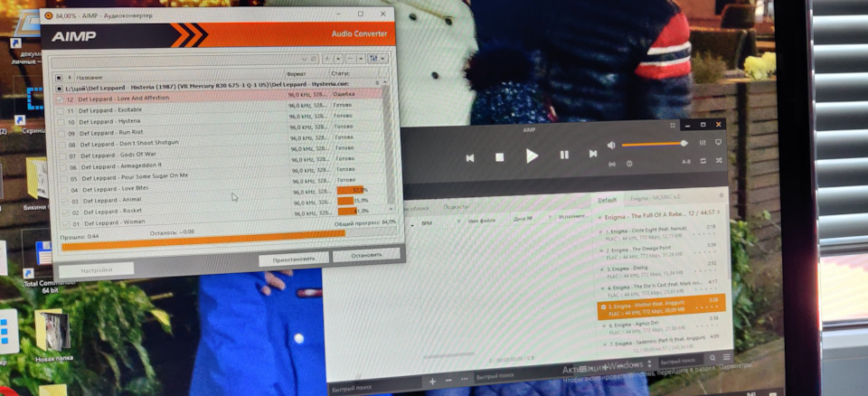The width and height of the screenshot is (868, 396).
Task: Adjust the AIMP player volume slider
Action: coord(654,144)
